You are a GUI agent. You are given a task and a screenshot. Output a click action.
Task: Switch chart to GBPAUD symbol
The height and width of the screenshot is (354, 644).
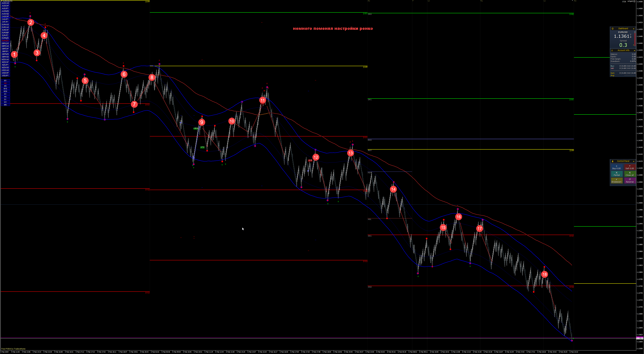(x=5, y=43)
